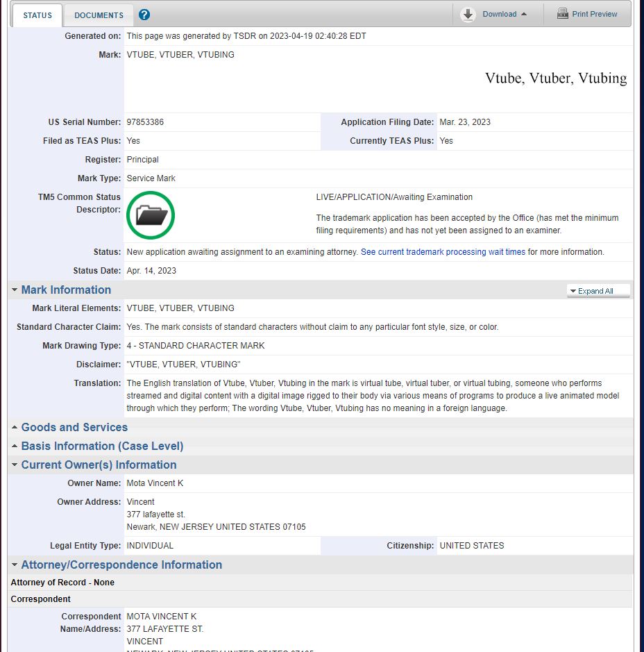Click the Attorney of Record - None row
Screen dimensions: 644x652
(321, 583)
